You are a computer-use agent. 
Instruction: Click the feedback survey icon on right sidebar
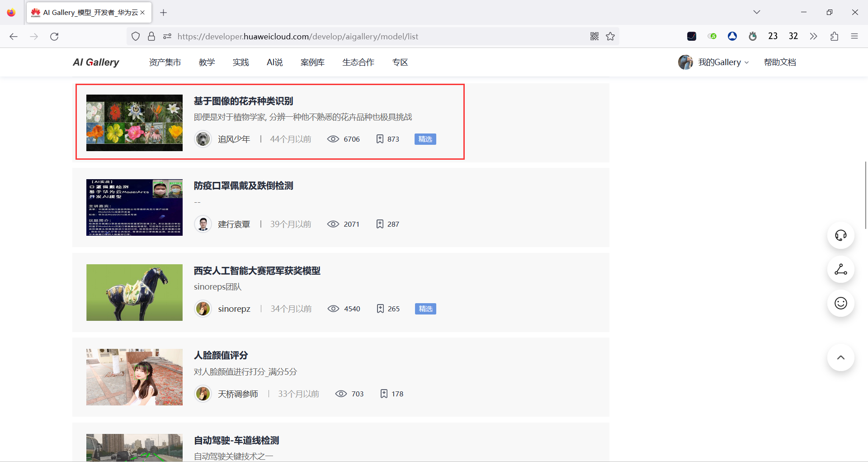coord(840,269)
